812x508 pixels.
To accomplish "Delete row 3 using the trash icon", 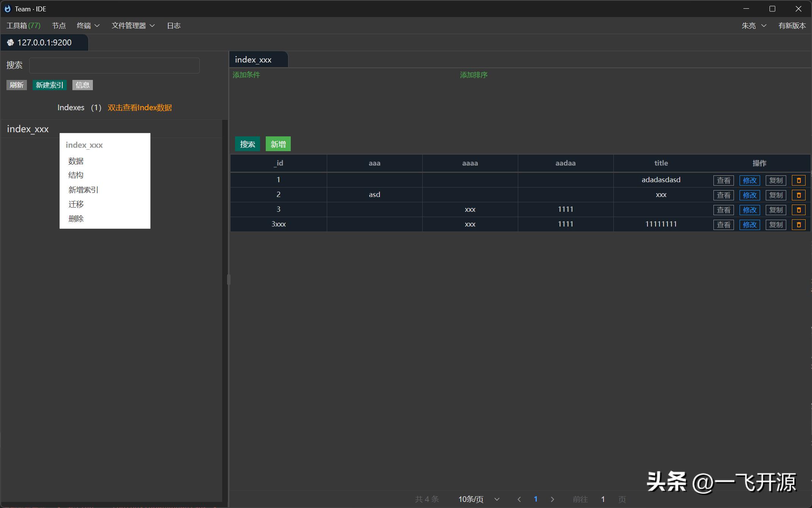I will tap(798, 210).
